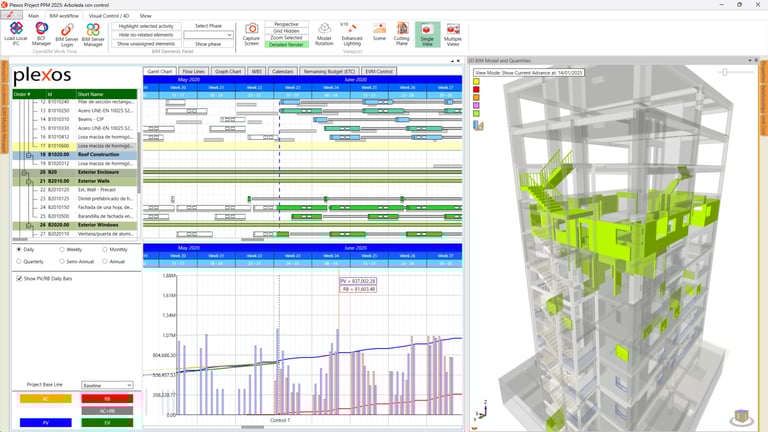
Task: Click the view cube in 3D viewport
Action: [742, 417]
